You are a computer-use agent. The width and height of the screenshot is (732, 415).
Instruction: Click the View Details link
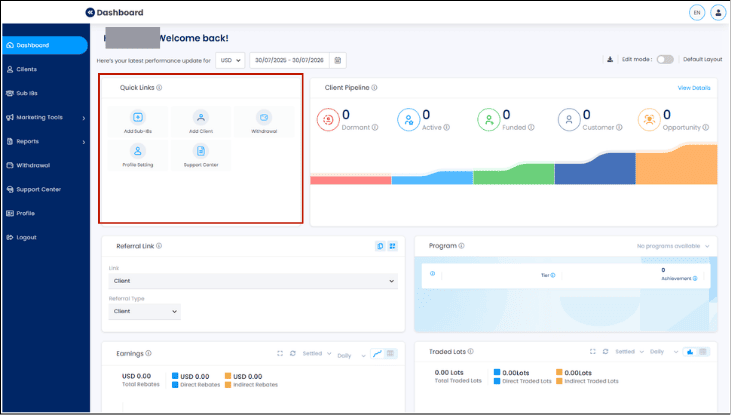pyautogui.click(x=694, y=88)
